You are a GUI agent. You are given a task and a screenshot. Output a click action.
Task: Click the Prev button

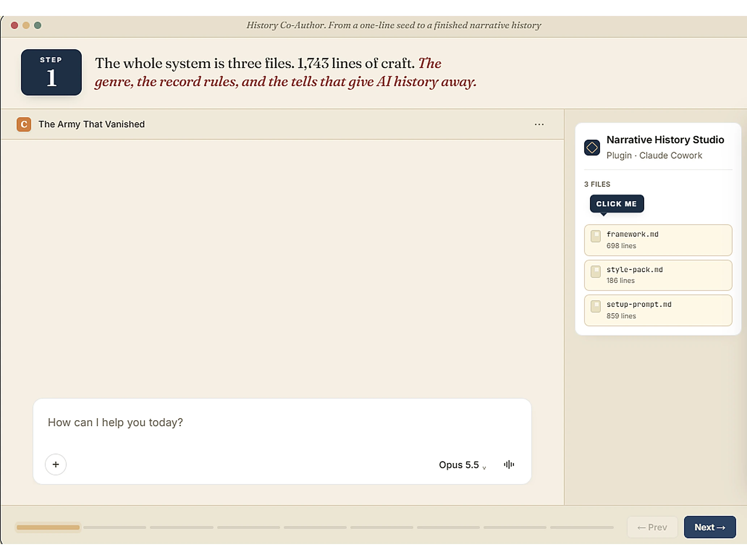652,527
